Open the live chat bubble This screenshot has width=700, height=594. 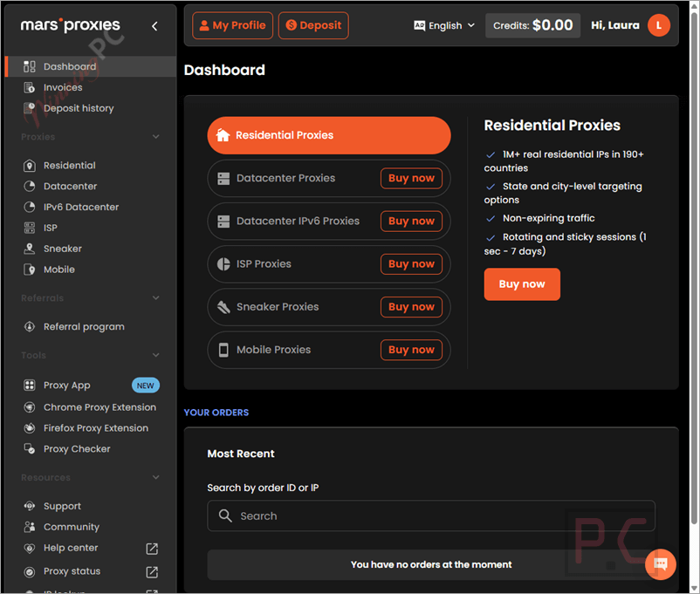click(x=660, y=564)
